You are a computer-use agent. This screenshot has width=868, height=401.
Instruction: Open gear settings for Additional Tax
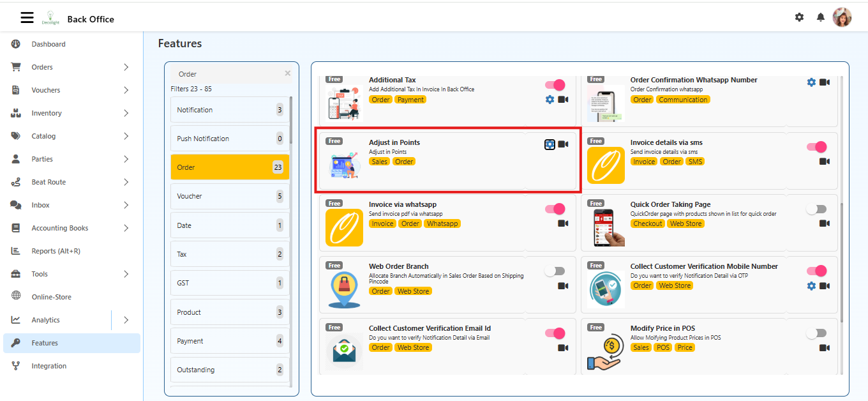coord(550,100)
